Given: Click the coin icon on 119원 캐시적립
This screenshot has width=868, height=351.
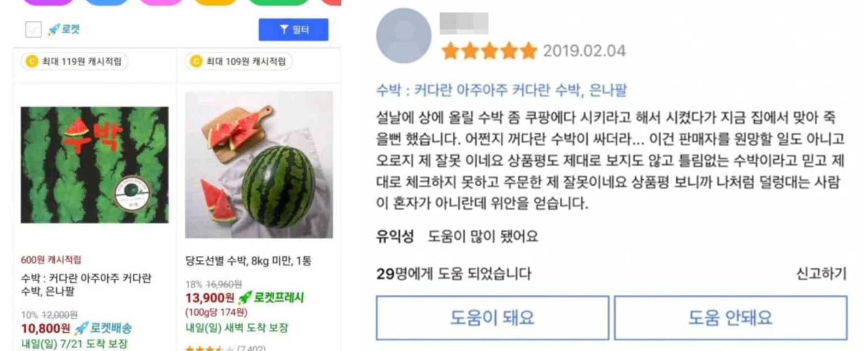Looking at the screenshot, I should 32,61.
